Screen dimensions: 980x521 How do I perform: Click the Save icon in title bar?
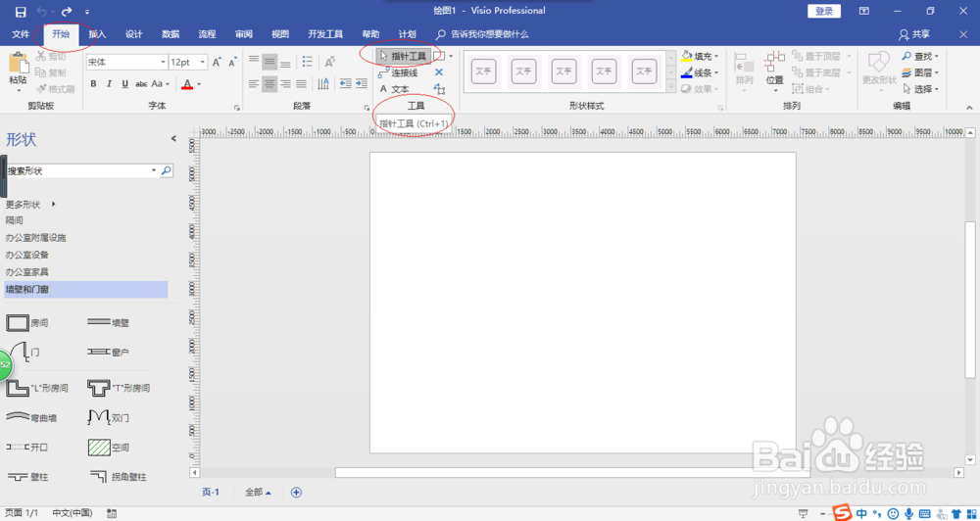pos(21,12)
